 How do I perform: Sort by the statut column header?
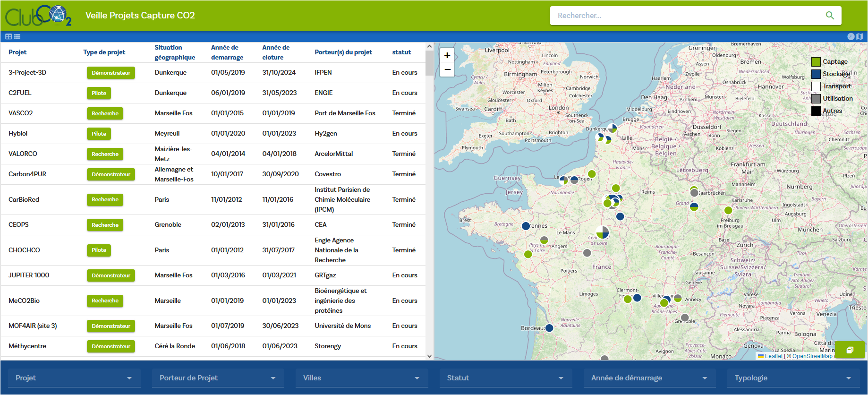pos(401,52)
